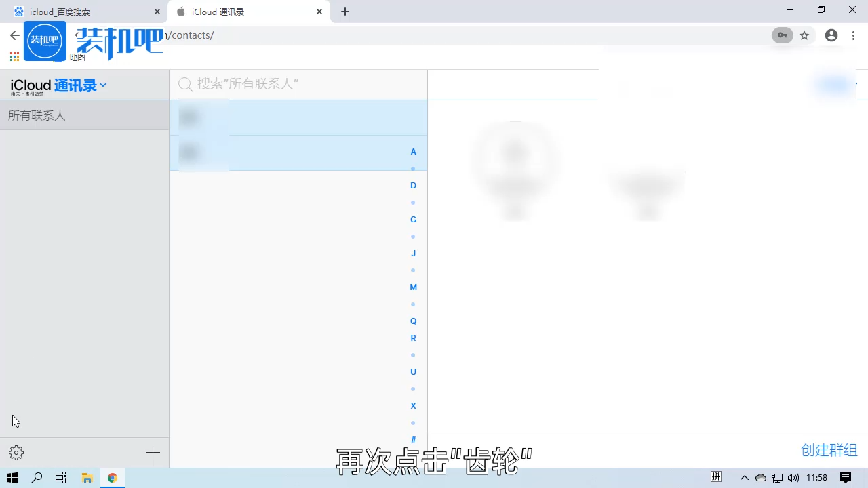
Task: Select 所有联系人 in the sidebar
Action: coord(37,115)
